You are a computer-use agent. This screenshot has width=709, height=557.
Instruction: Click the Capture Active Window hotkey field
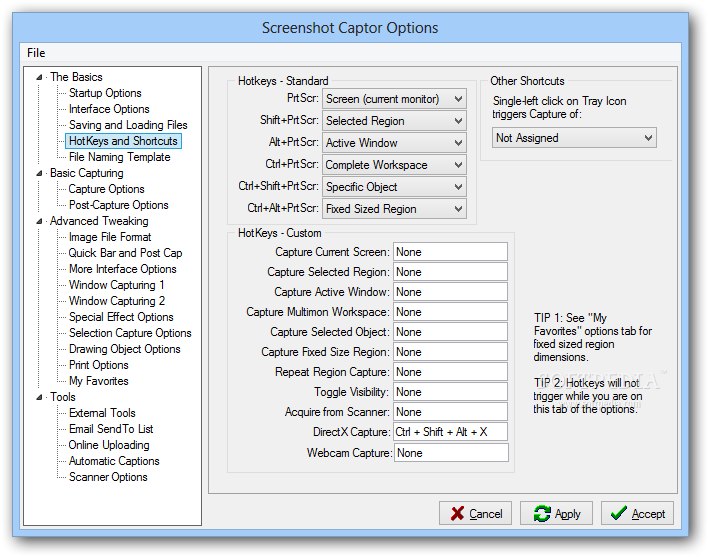tap(450, 292)
